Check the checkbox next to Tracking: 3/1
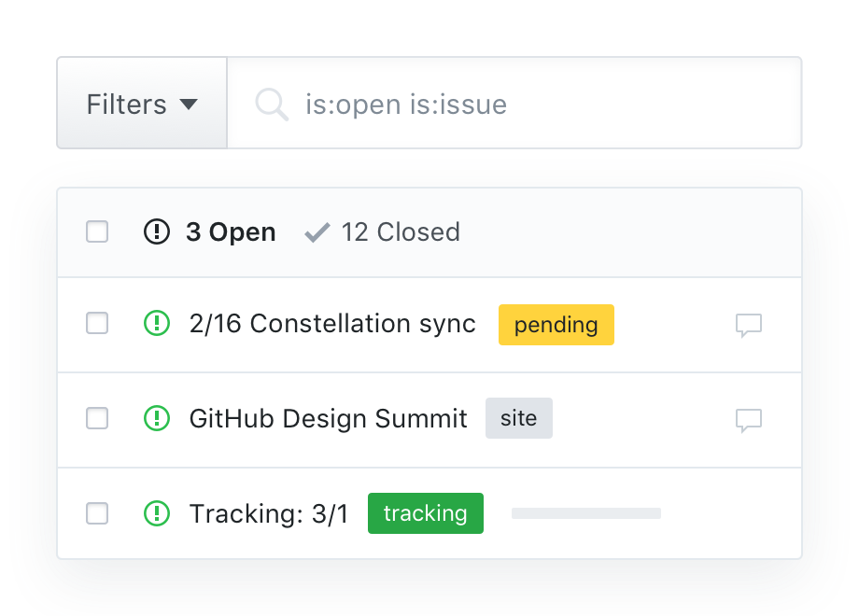The height and width of the screenshot is (616, 859). tap(96, 512)
